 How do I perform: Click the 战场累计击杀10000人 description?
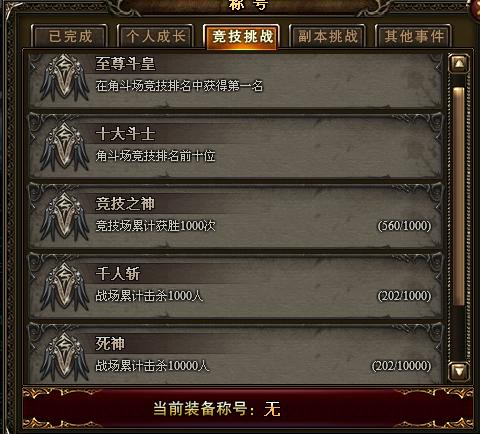coord(152,366)
